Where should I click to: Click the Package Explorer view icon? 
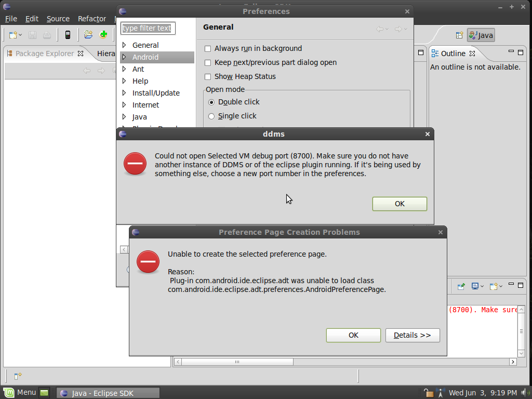(x=9, y=54)
